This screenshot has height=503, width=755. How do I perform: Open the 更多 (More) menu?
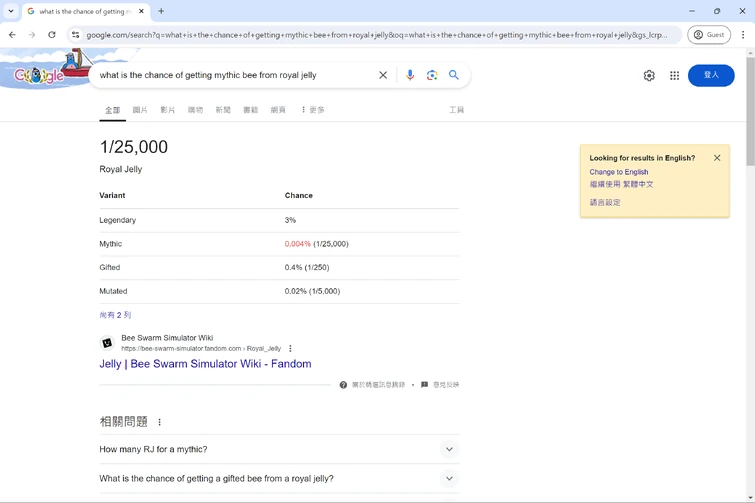coord(312,110)
